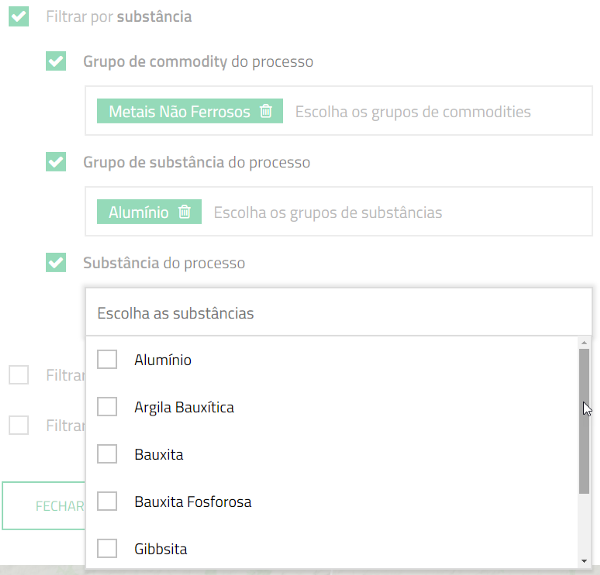The height and width of the screenshot is (575, 600).
Task: Click the scrollbar down arrow in substance list
Action: coord(584,561)
